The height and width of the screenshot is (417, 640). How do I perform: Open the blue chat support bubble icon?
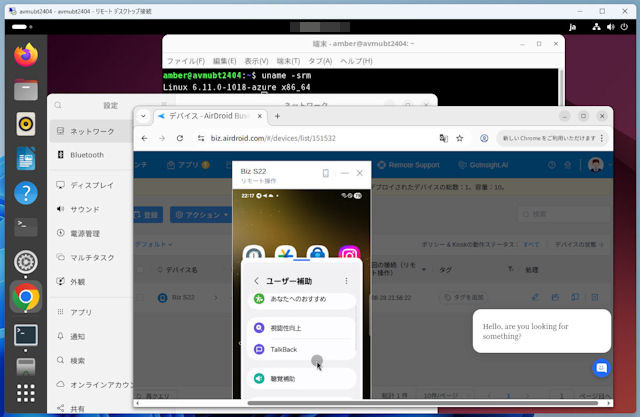tap(601, 368)
